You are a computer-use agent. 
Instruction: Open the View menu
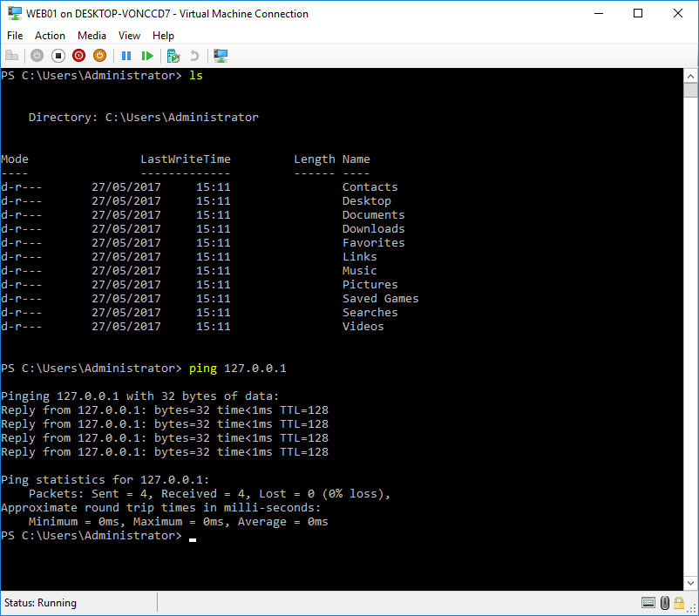129,36
